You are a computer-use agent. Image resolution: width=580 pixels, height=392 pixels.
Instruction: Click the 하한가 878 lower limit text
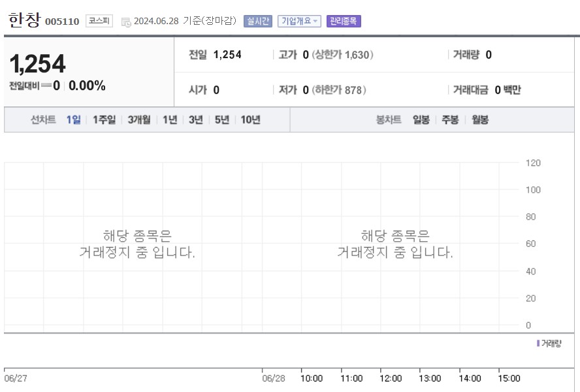339,90
